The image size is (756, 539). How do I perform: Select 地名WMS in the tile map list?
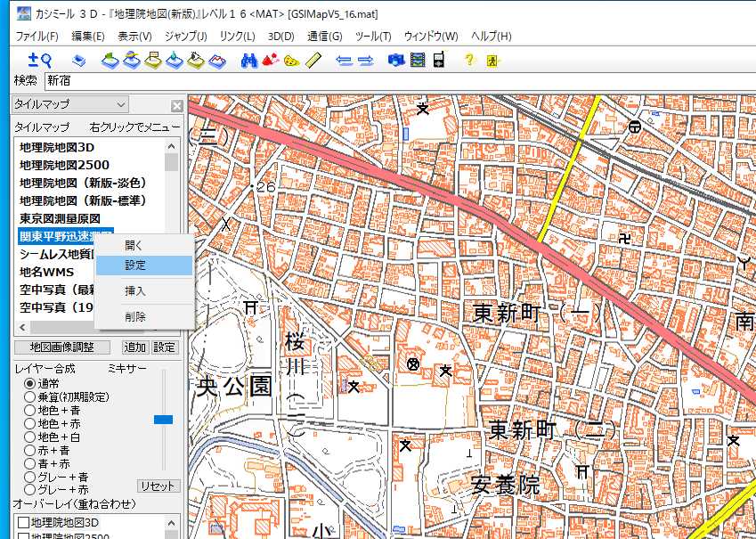pyautogui.click(x=47, y=272)
